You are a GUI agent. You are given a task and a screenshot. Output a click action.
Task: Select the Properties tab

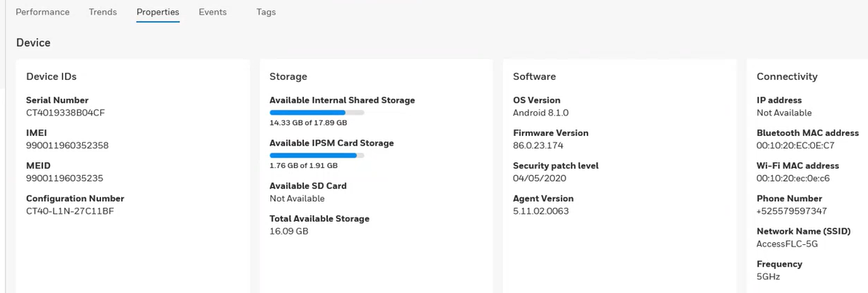[158, 12]
